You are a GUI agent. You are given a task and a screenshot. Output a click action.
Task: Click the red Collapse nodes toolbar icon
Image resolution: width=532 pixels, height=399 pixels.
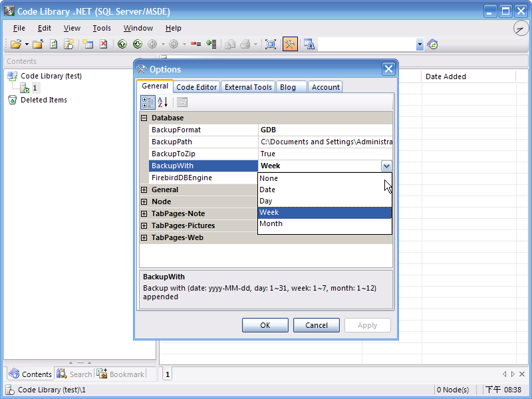(196, 44)
